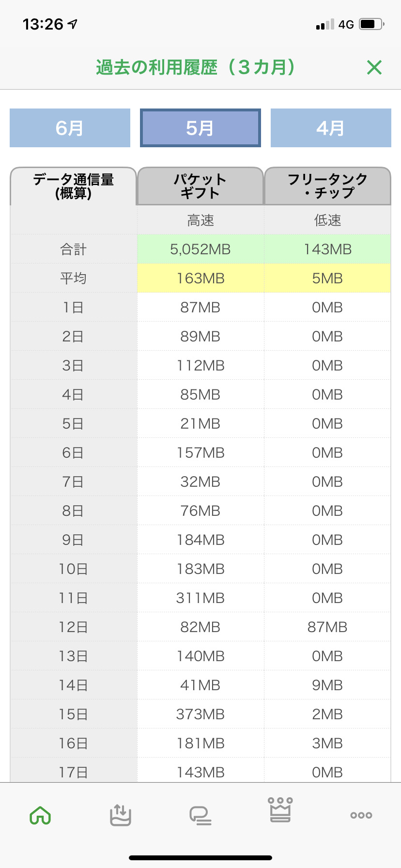The height and width of the screenshot is (868, 401).
Task: Select the 11日 row 311MB value
Action: click(x=200, y=598)
